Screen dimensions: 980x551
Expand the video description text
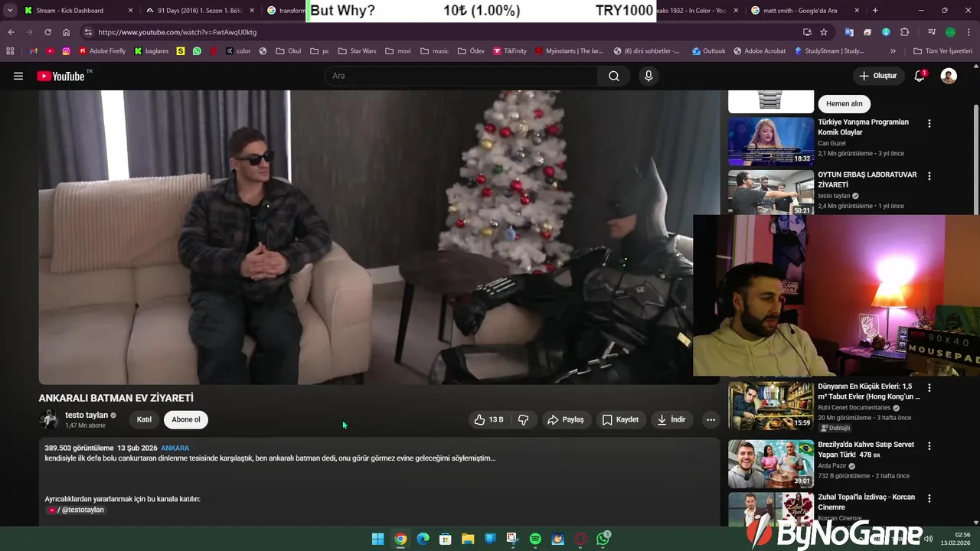269,458
